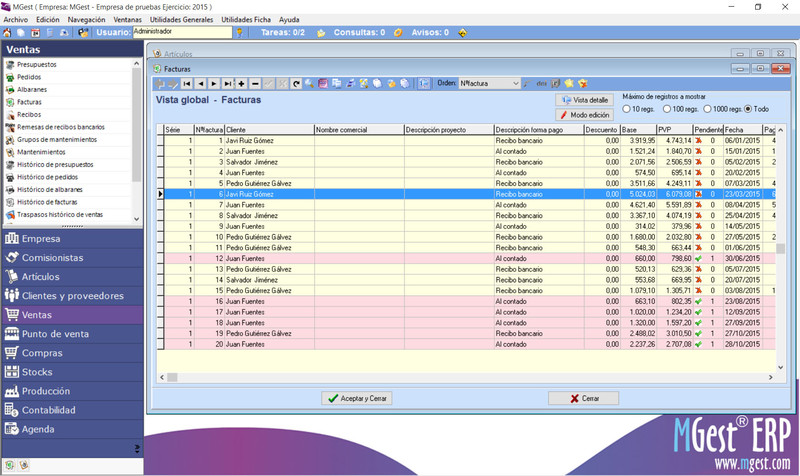Open the calendar icon in top toolbar
Viewport: 800px width, 476px height.
point(35,33)
